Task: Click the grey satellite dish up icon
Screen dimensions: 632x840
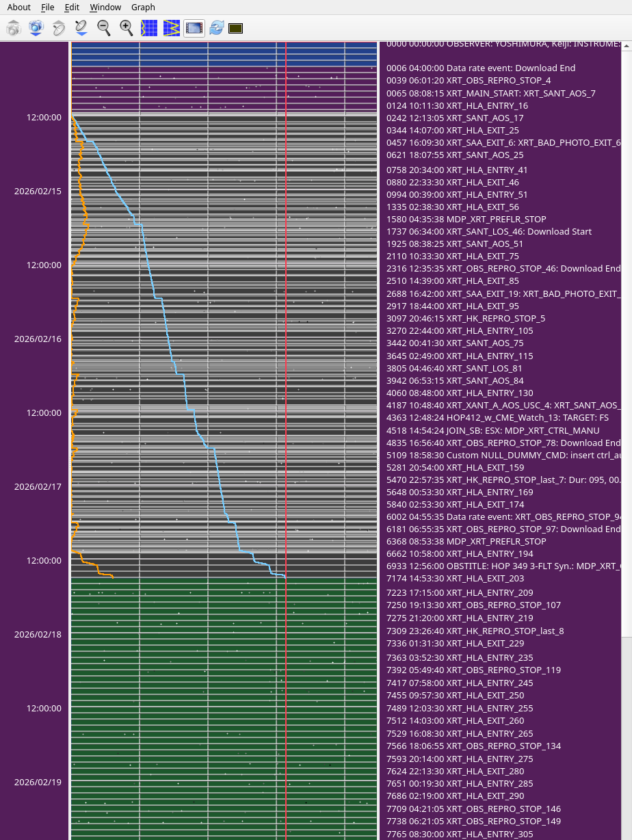Action: [x=58, y=28]
